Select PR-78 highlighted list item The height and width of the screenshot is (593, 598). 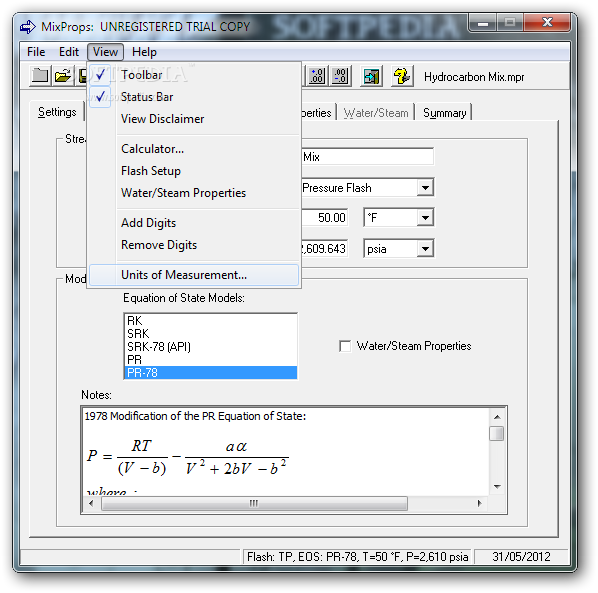pyautogui.click(x=211, y=373)
